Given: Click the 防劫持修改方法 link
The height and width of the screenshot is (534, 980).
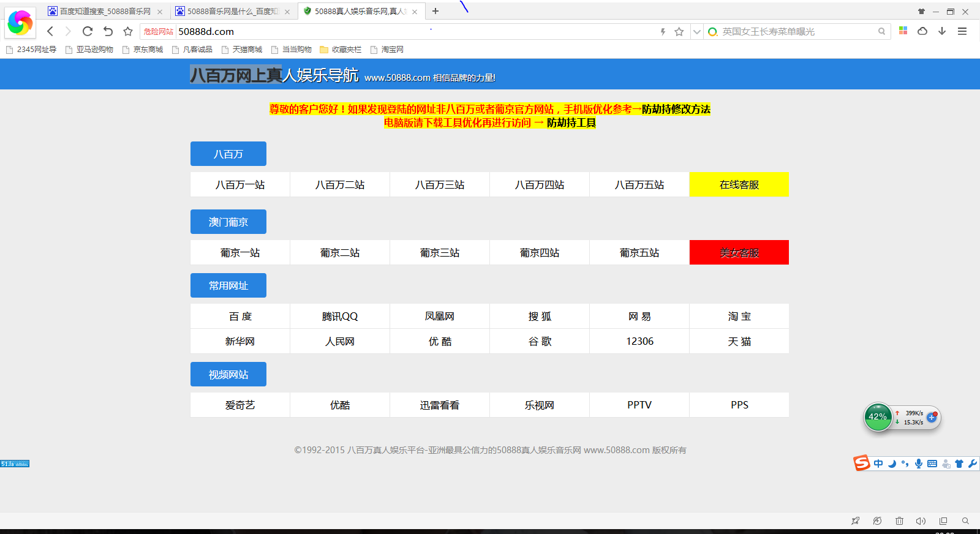Looking at the screenshot, I should (676, 109).
